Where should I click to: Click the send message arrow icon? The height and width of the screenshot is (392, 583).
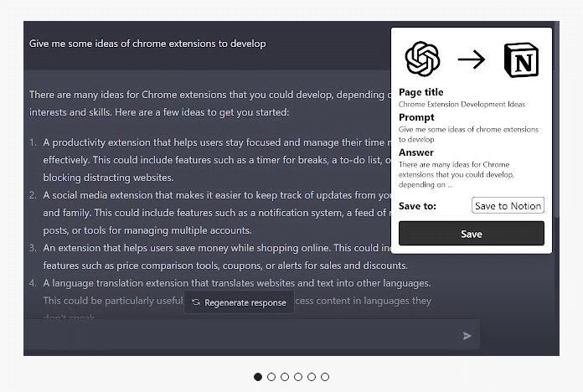click(467, 336)
